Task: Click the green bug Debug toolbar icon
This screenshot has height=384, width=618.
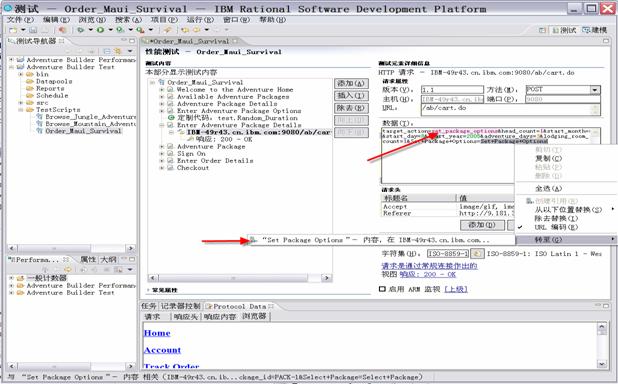Action: coord(80,30)
